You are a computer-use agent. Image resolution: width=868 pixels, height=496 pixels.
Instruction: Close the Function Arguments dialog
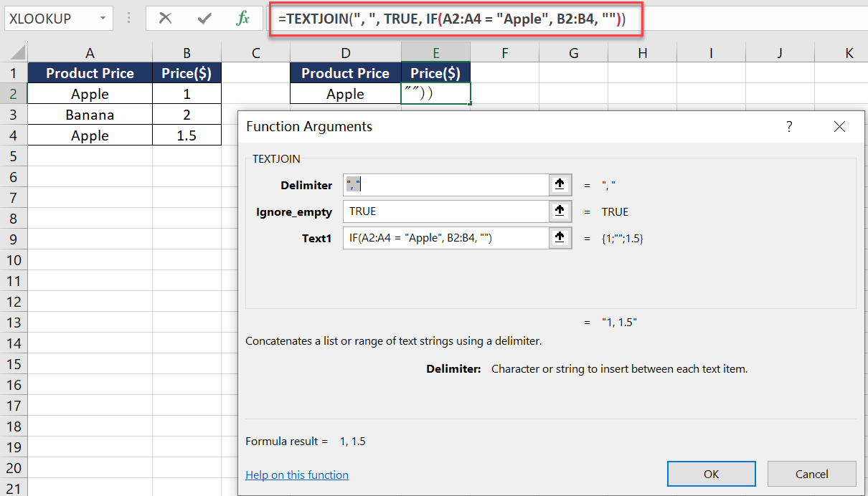point(839,127)
